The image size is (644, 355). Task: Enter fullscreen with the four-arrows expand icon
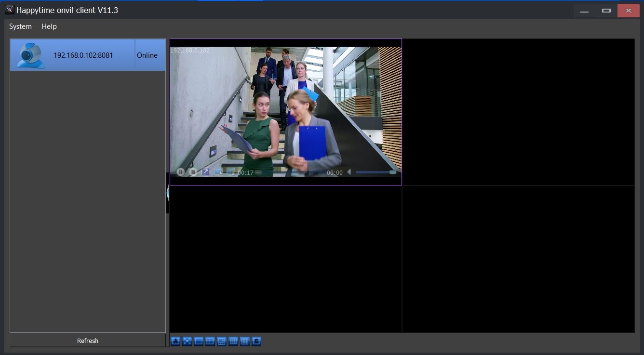[x=187, y=342]
